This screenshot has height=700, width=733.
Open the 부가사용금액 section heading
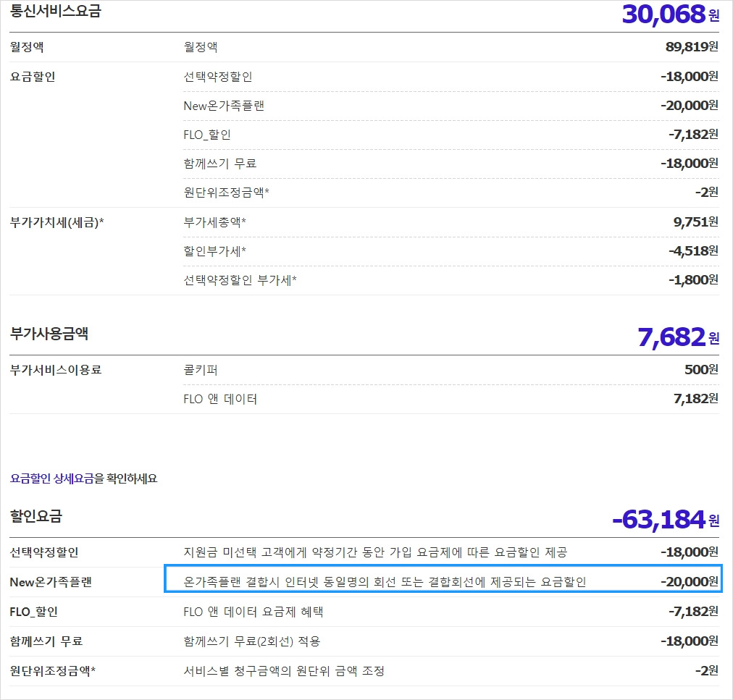[x=49, y=334]
